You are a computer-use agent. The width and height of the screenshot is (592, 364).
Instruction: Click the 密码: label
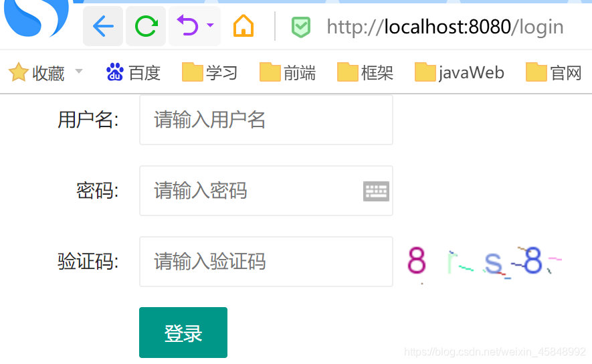pos(98,191)
